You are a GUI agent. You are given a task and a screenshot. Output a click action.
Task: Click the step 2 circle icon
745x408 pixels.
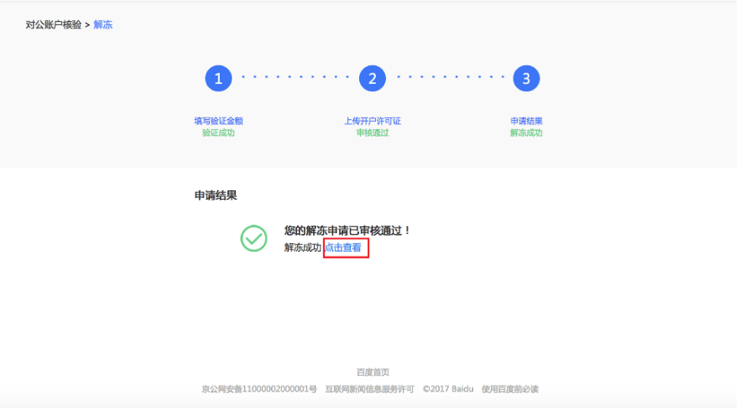(372, 78)
